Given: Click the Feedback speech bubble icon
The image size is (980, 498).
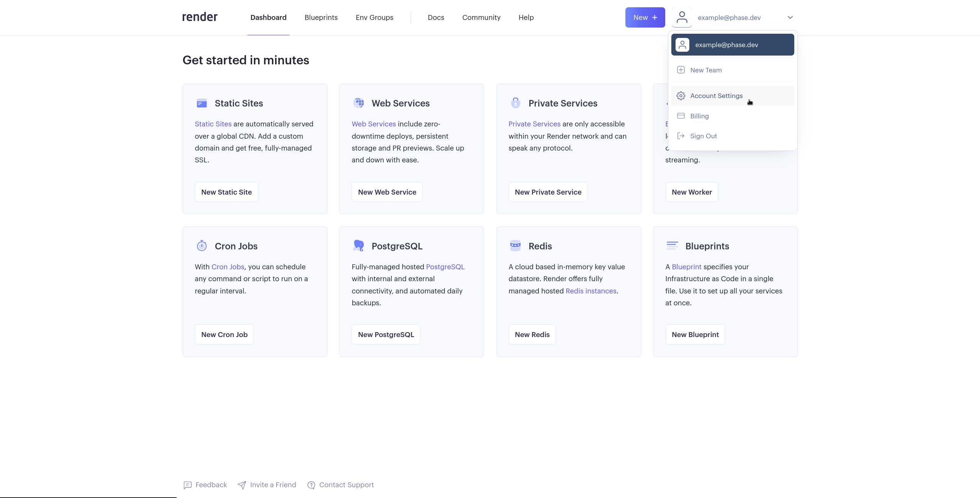Looking at the screenshot, I should click(x=187, y=485).
